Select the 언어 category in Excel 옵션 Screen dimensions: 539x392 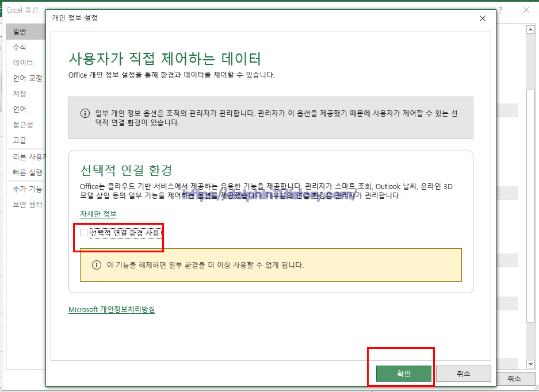(x=26, y=109)
